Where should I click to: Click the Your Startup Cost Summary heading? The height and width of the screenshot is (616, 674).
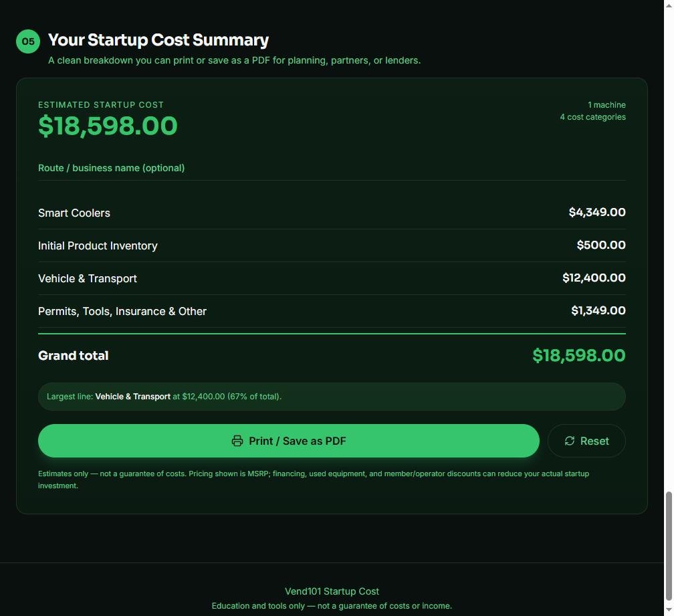(x=158, y=40)
